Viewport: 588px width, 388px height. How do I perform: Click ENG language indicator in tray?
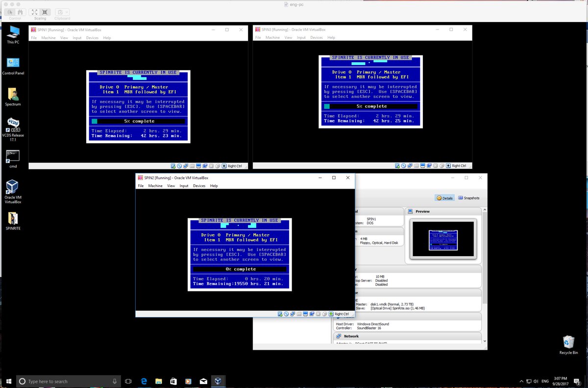click(544, 381)
